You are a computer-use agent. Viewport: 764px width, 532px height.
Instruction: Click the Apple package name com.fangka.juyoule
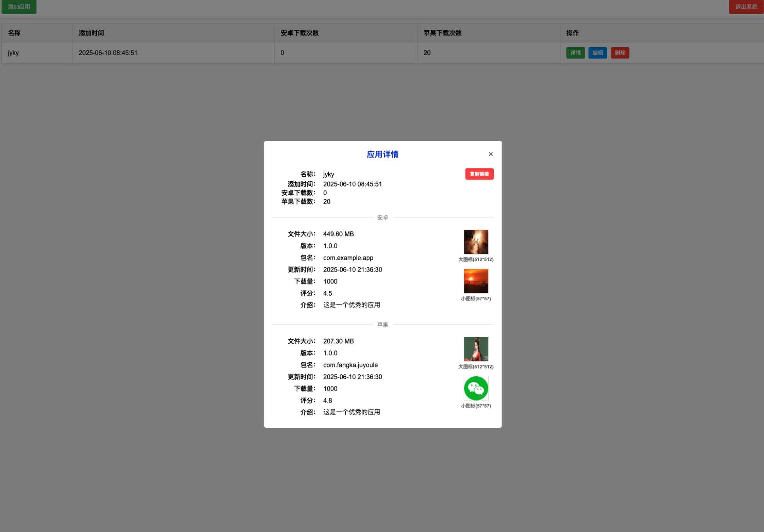[x=350, y=365]
